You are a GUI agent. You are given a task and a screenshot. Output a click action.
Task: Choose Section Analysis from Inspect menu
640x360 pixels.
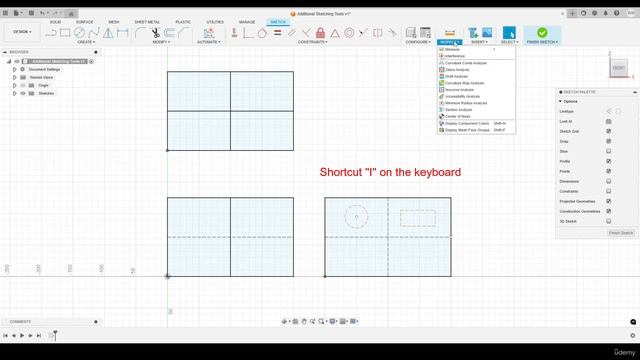476,110
